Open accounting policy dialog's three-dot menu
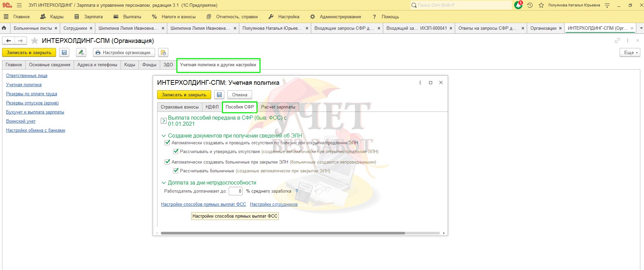The height and width of the screenshot is (270, 644). 420,82
